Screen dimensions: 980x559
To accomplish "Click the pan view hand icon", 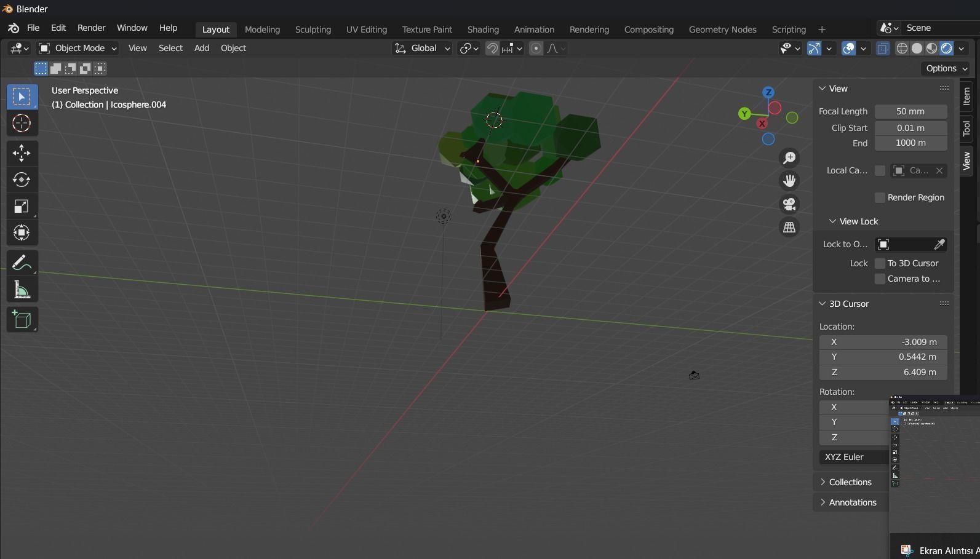I will (789, 181).
